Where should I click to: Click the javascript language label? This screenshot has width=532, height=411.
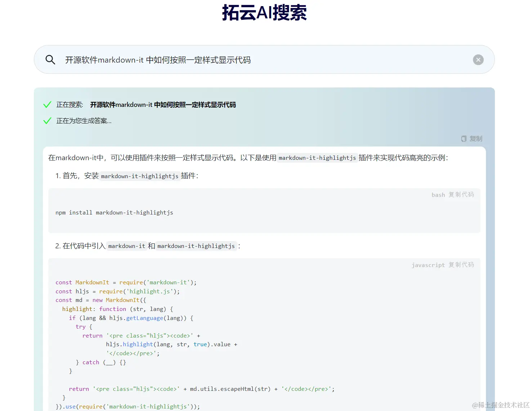428,265
